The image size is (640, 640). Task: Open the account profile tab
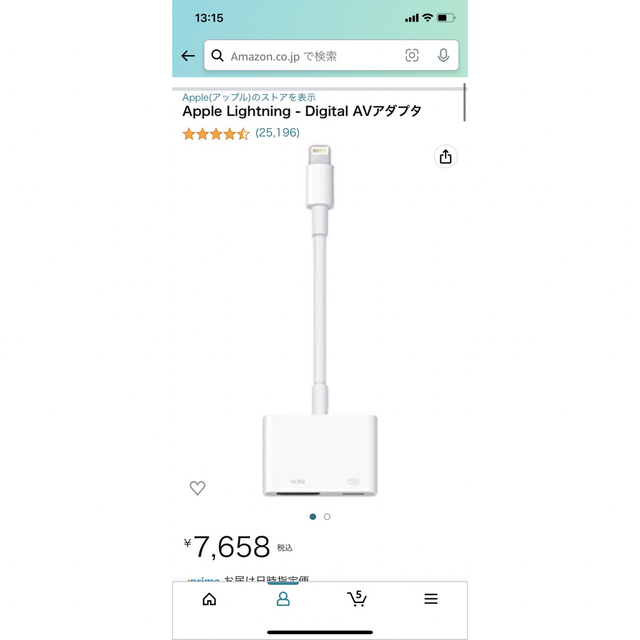click(x=283, y=599)
